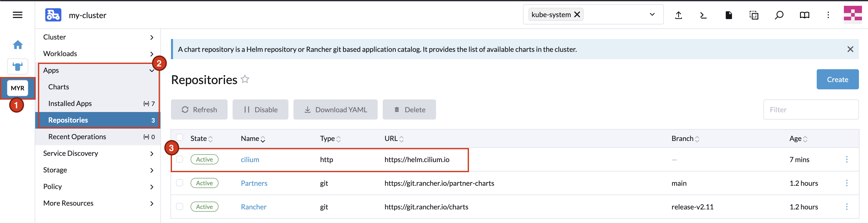Sort the table by URL column
Image resolution: width=868 pixels, height=223 pixels.
point(394,139)
